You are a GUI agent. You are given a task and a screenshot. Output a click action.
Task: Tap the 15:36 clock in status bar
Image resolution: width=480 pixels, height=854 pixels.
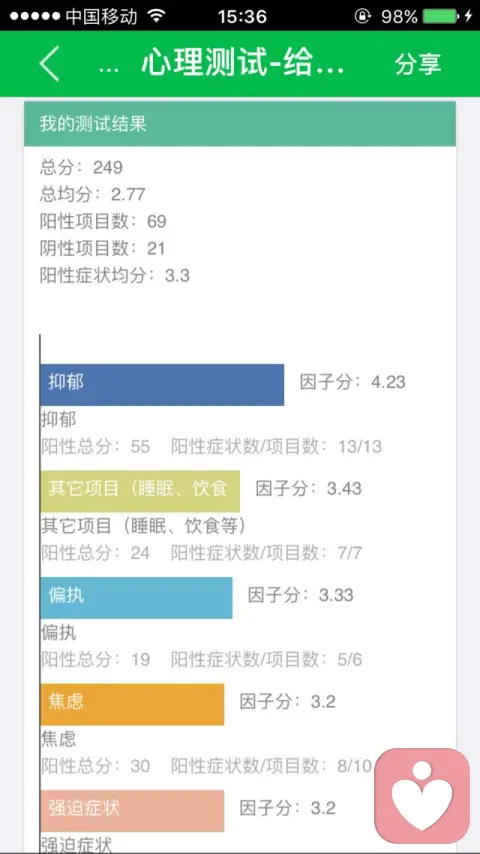[242, 16]
